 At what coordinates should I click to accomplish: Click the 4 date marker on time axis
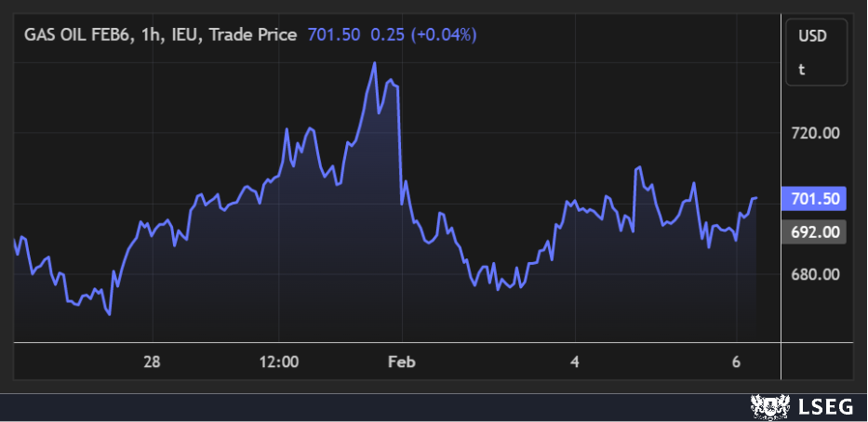[x=574, y=362]
